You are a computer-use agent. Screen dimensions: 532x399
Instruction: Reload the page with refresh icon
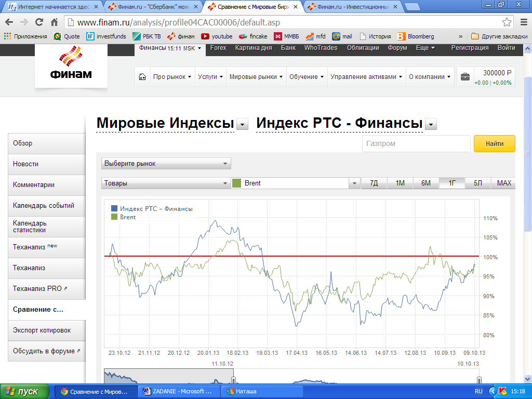[x=39, y=22]
